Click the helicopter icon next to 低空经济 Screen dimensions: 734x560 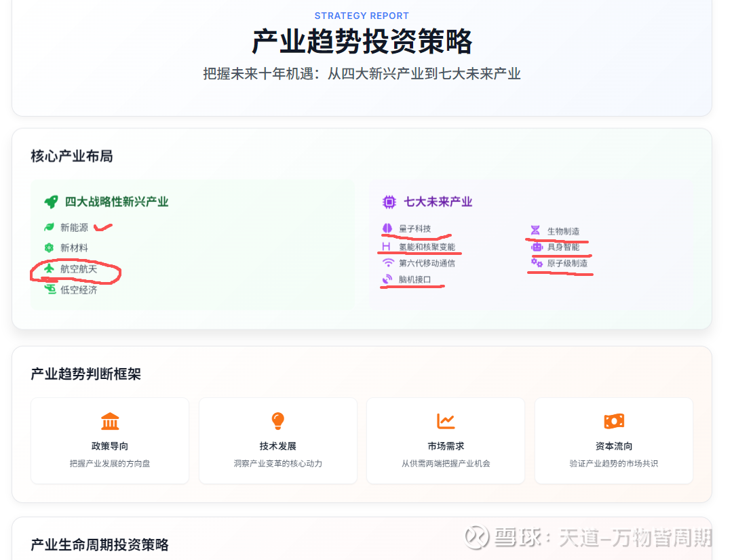point(50,289)
